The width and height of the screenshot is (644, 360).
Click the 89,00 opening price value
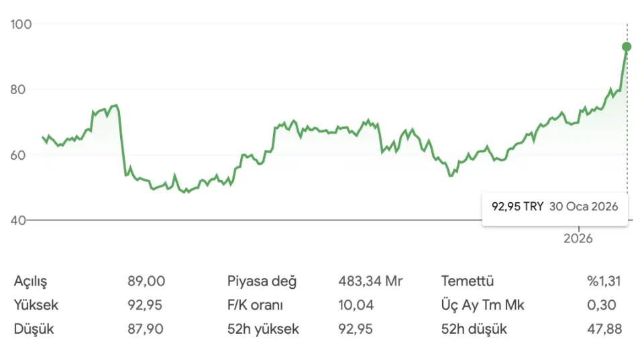[146, 281]
